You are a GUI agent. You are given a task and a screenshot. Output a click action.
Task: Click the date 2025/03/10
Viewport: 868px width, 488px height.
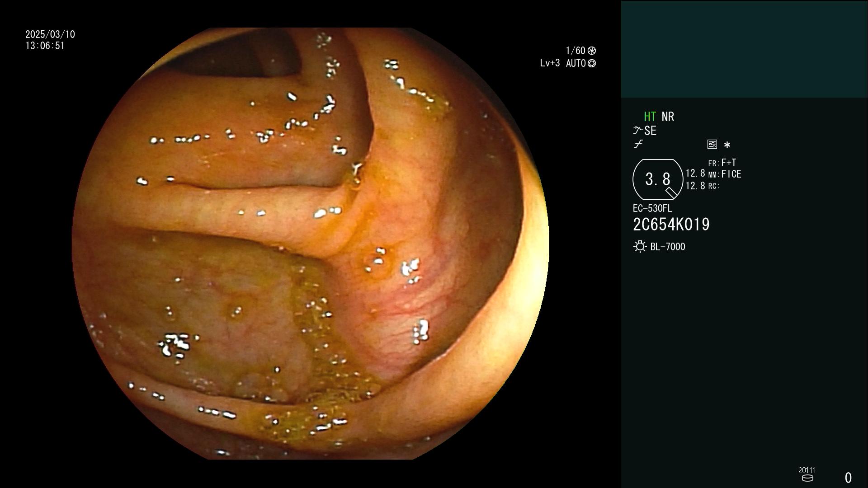pos(50,34)
